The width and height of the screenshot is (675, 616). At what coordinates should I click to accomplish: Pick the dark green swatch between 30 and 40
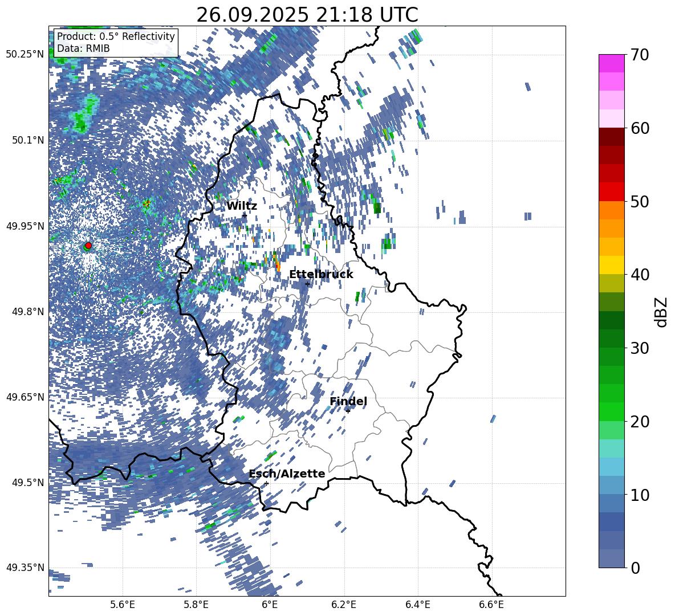click(x=611, y=320)
